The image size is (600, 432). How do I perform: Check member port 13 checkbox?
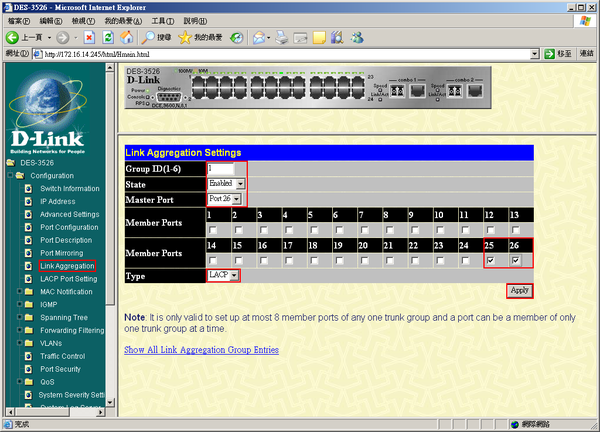pyautogui.click(x=516, y=230)
